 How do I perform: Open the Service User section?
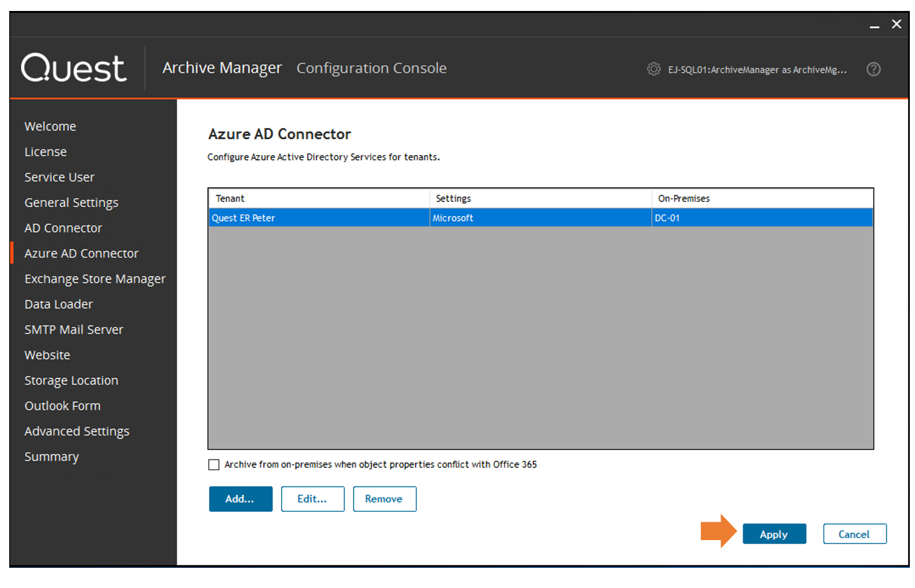pyautogui.click(x=59, y=177)
